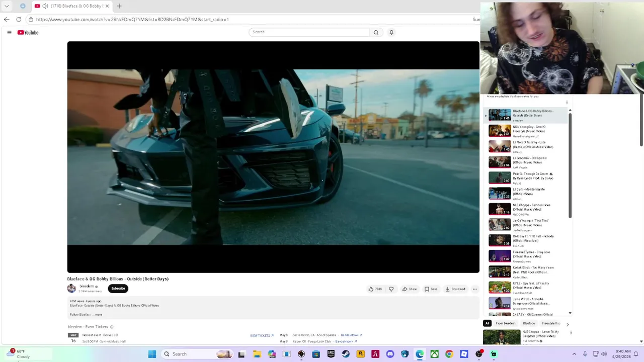Viewport: 644px width, 362px height.
Task: Open a new browser tab
Action: click(119, 6)
